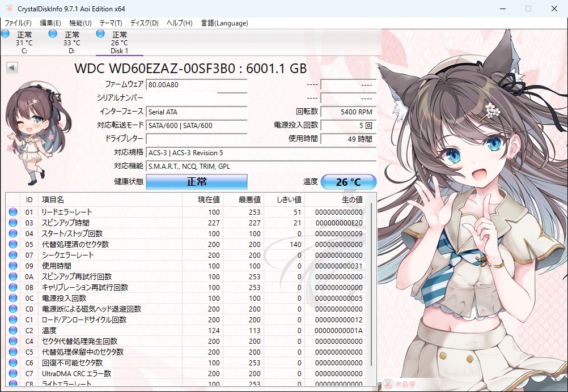This screenshot has width=568, height=392.
Task: Click the chibi character image
Action: coord(38,133)
